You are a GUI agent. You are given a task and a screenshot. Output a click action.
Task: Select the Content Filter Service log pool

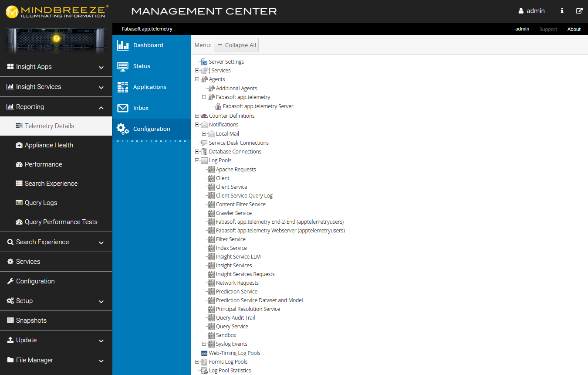point(241,205)
